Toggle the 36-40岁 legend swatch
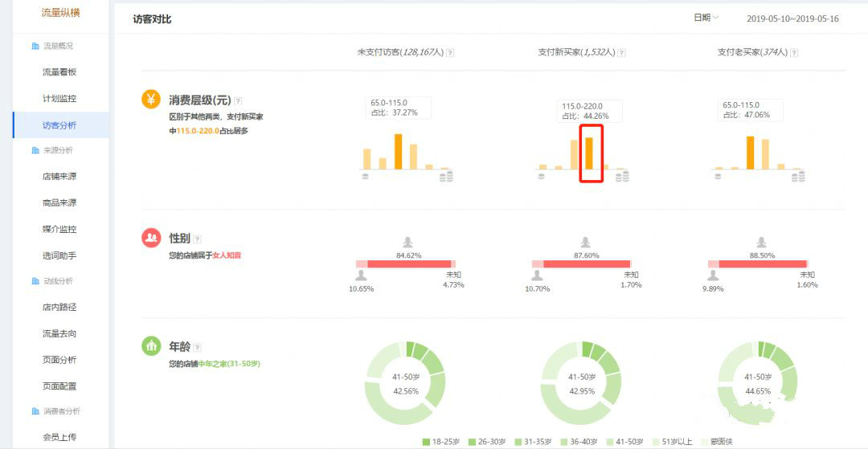Screen dimensions: 868x449 564,442
